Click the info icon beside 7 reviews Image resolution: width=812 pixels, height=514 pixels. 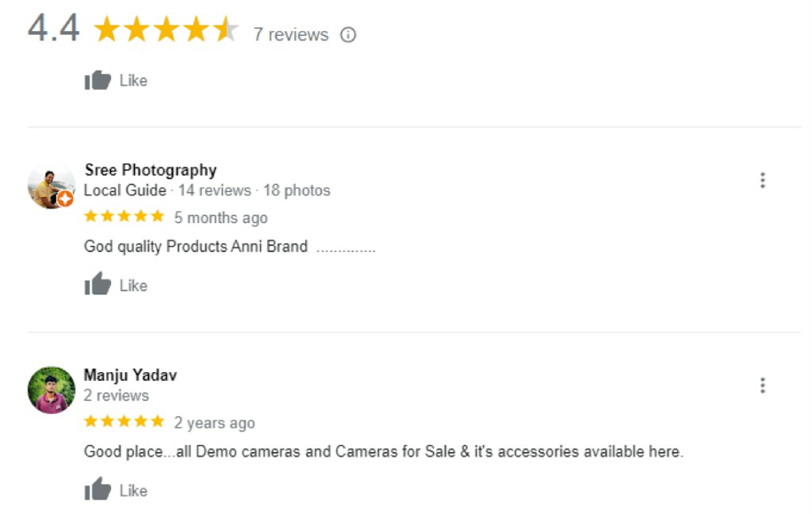(348, 35)
